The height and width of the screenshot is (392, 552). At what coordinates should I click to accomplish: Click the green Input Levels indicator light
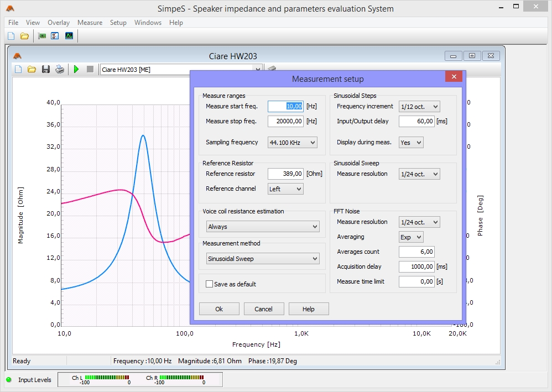tap(9, 380)
